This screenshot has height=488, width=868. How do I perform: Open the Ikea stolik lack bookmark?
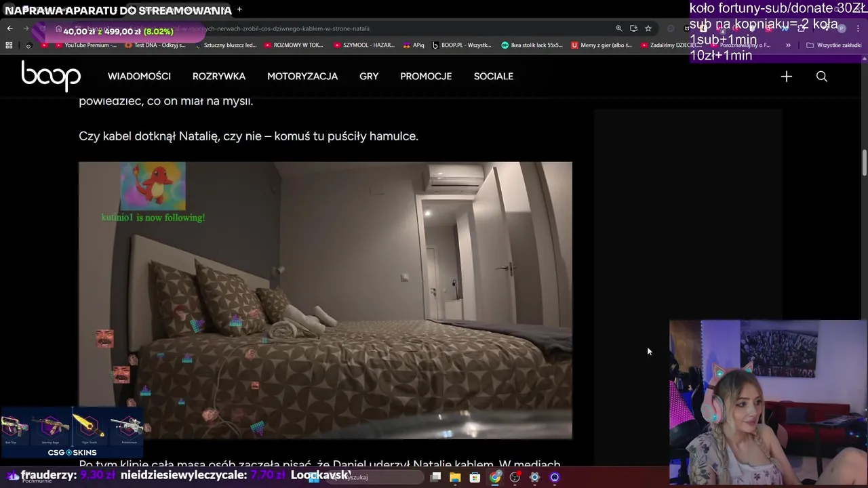(532, 45)
